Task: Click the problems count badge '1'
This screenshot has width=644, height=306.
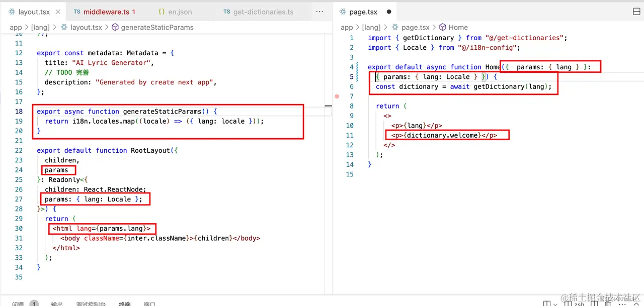Action: coord(34,303)
